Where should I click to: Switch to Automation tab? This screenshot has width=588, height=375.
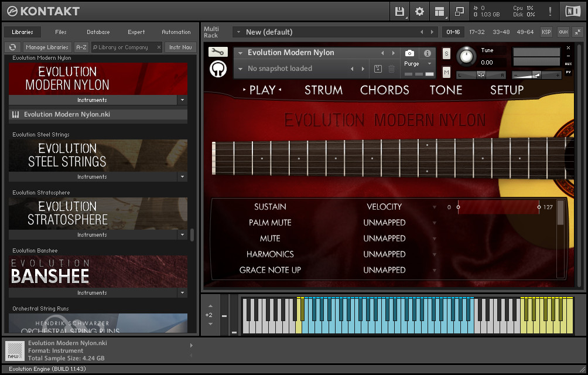click(x=176, y=32)
